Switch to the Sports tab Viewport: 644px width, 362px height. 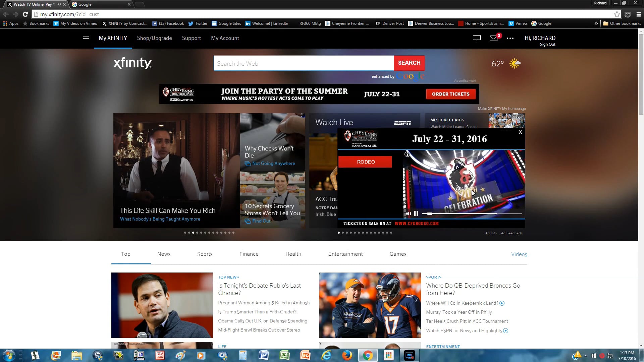(x=205, y=254)
